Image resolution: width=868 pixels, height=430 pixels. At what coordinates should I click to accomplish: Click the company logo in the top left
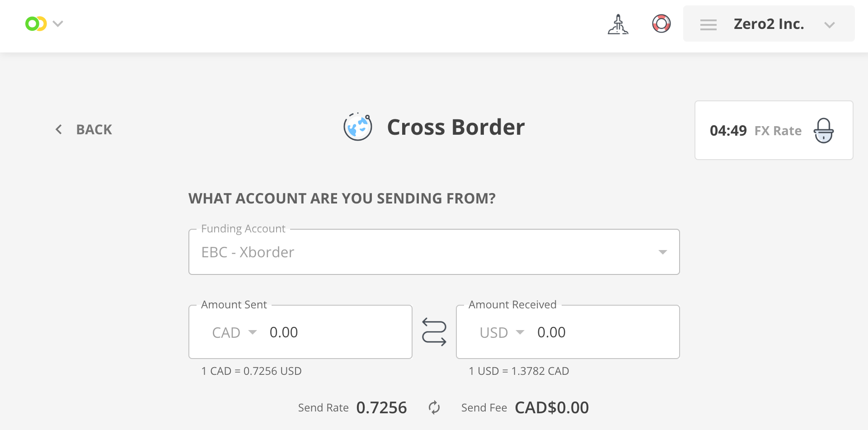[x=36, y=23]
